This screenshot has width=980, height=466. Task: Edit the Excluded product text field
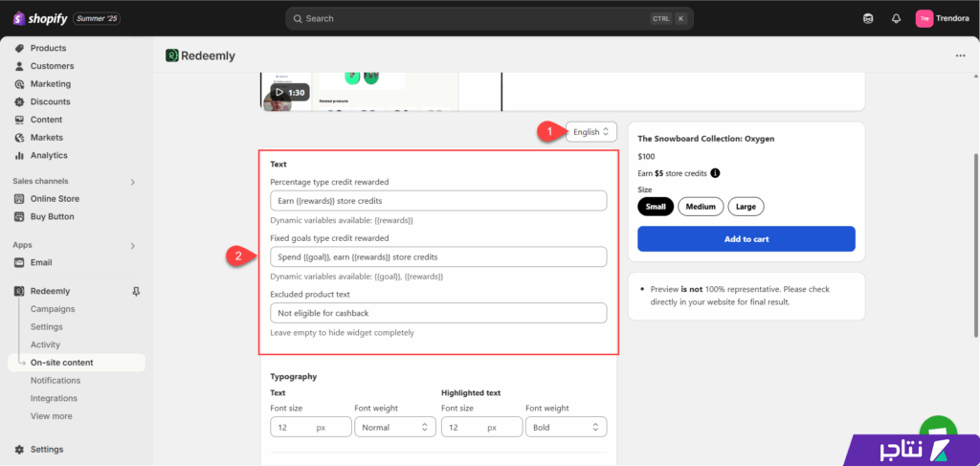pos(438,313)
